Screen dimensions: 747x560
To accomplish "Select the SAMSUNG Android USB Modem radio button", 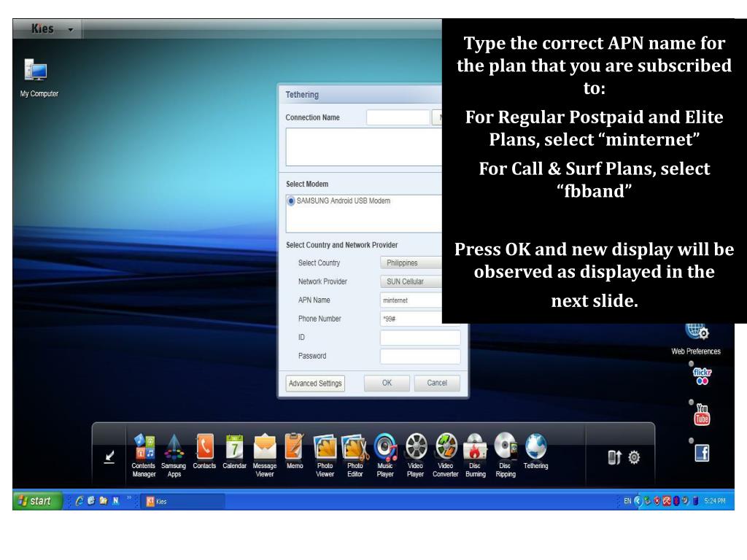I will point(290,201).
